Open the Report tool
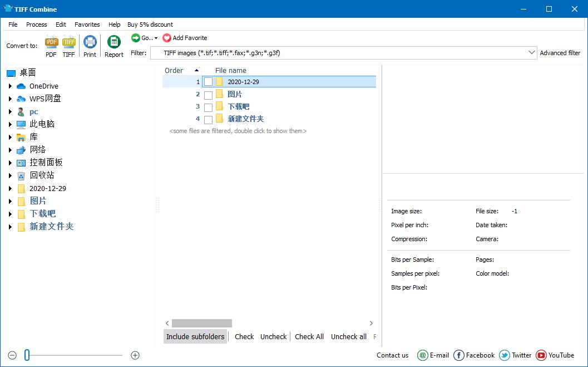The width and height of the screenshot is (588, 367). coord(113,42)
